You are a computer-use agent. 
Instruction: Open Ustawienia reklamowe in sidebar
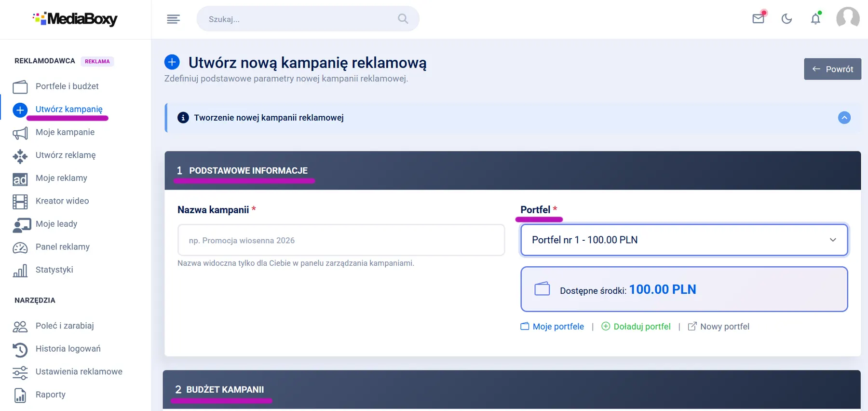pyautogui.click(x=79, y=371)
